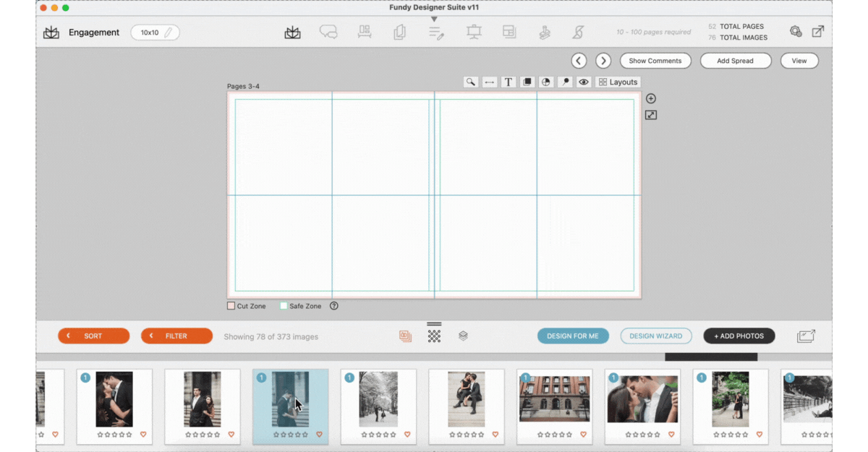Go to previous spread arrow

tap(579, 61)
